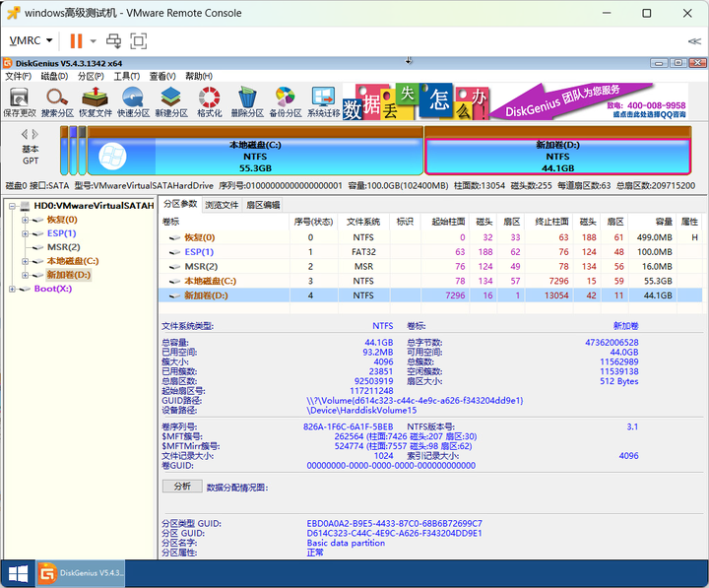This screenshot has height=588, width=709.
Task: Switch to the 分区参数 tab
Action: [180, 204]
